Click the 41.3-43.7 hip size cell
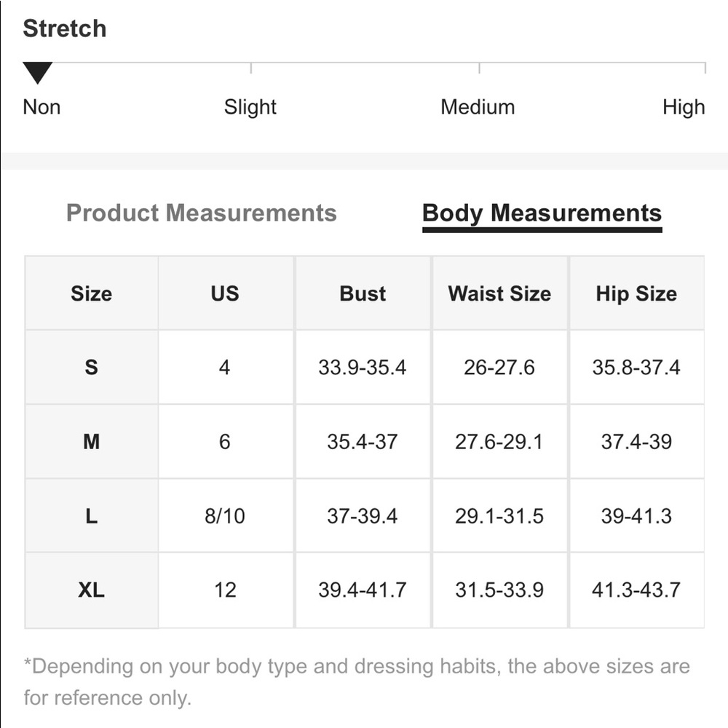This screenshot has width=728, height=728. coord(636,590)
